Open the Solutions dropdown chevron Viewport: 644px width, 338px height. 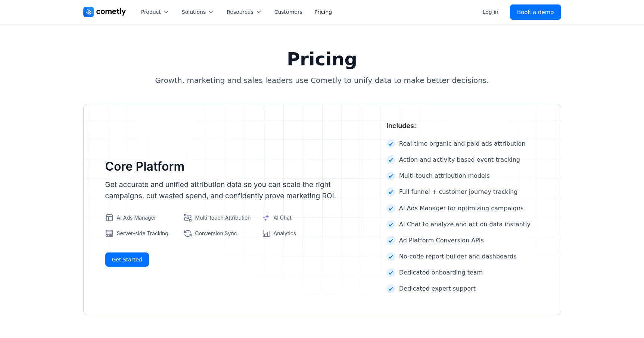[211, 12]
